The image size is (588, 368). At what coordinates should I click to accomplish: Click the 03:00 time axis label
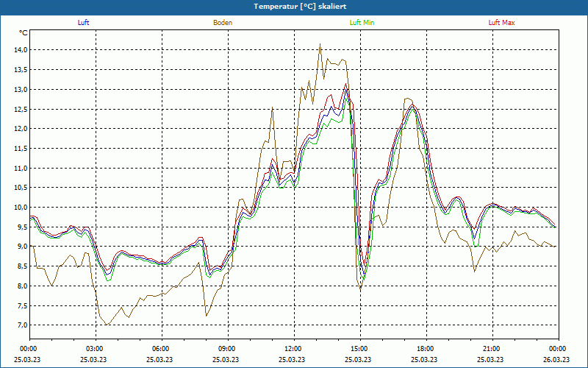point(96,349)
